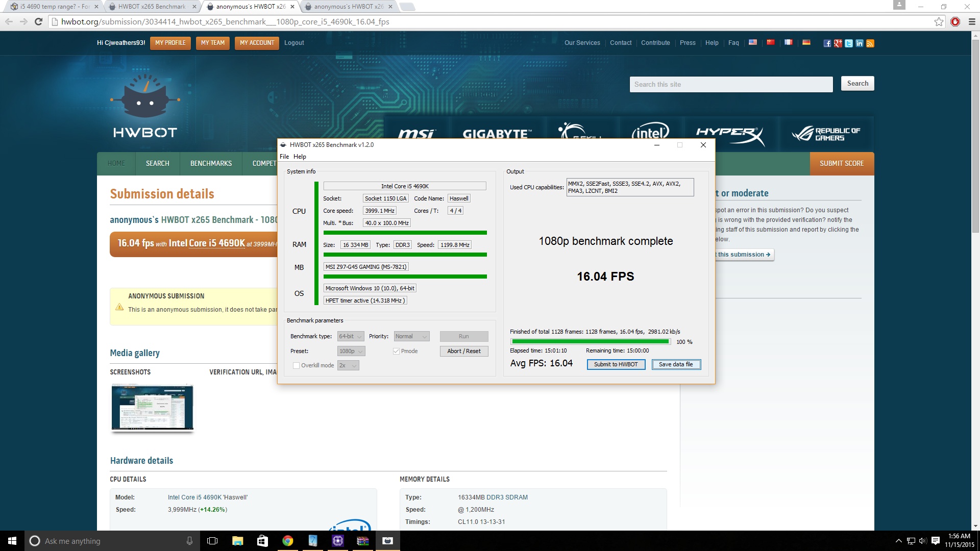Click the website Search button
980x551 pixels.
(x=857, y=84)
